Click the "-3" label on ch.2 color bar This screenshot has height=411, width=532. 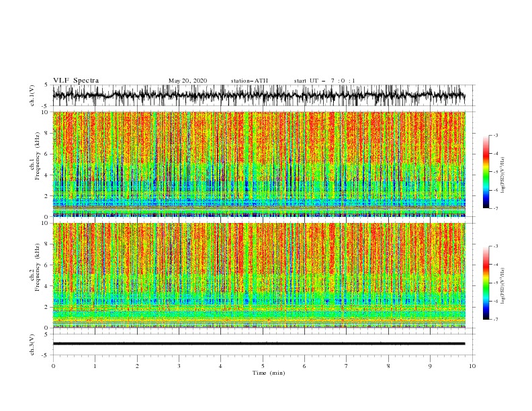coord(495,246)
